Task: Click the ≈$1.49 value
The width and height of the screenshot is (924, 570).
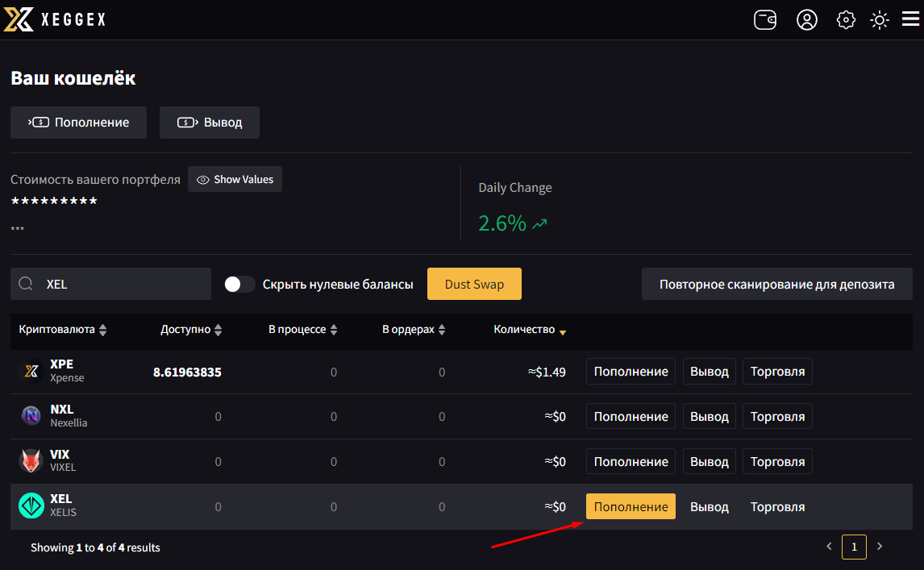Action: (547, 372)
